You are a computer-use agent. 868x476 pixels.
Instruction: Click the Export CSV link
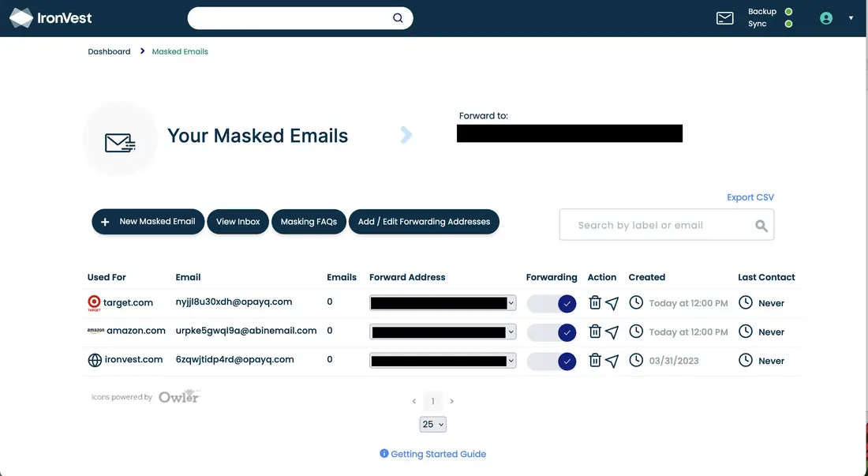[x=750, y=197]
